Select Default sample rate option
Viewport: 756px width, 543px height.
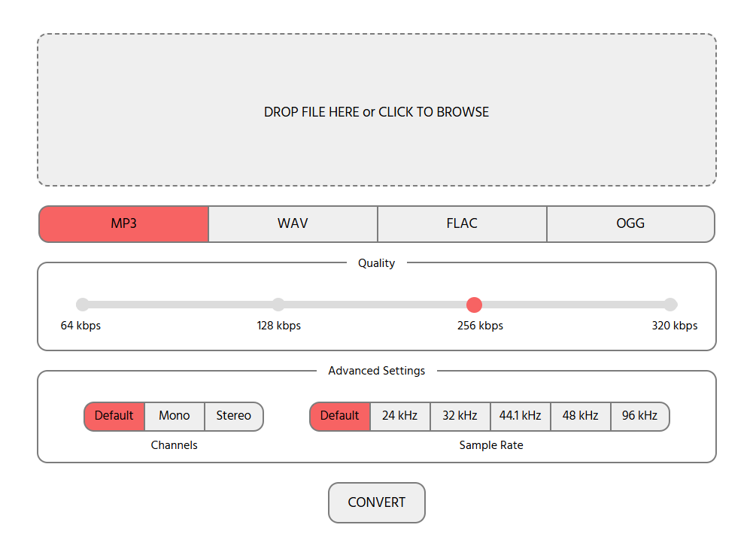(340, 416)
